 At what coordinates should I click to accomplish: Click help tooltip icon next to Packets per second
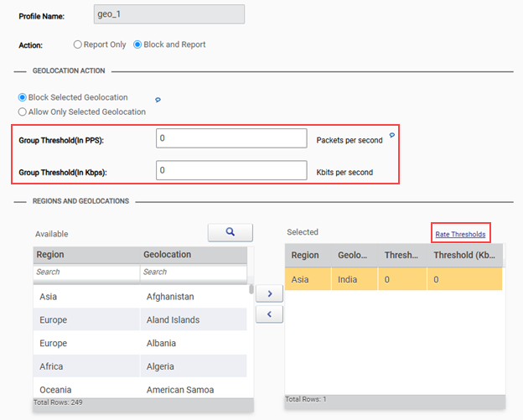tap(392, 135)
